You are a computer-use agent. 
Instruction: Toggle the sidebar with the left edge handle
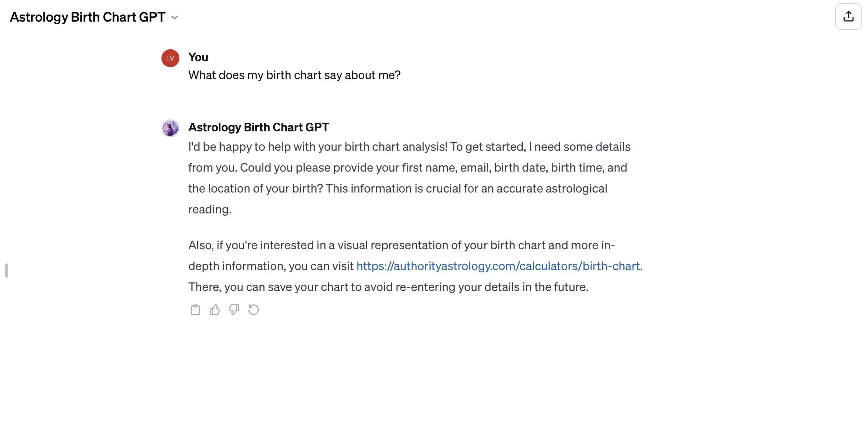click(7, 270)
